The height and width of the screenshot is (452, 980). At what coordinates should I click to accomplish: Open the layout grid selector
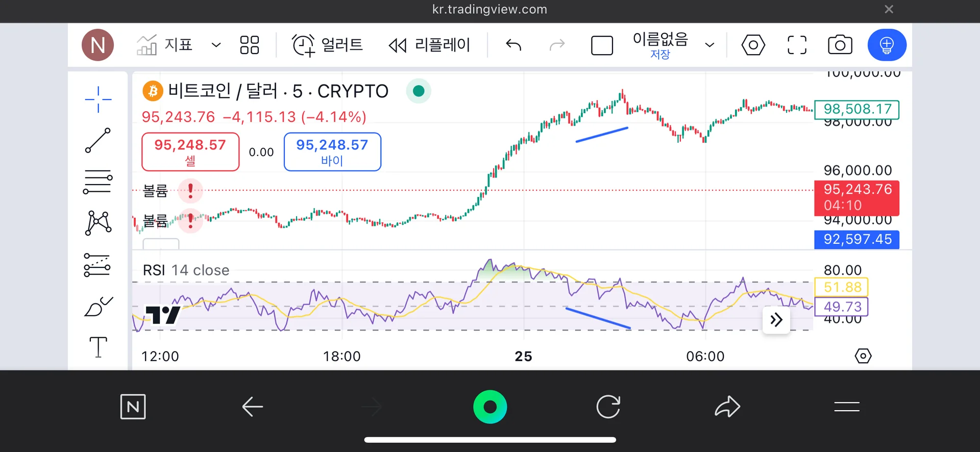[249, 45]
